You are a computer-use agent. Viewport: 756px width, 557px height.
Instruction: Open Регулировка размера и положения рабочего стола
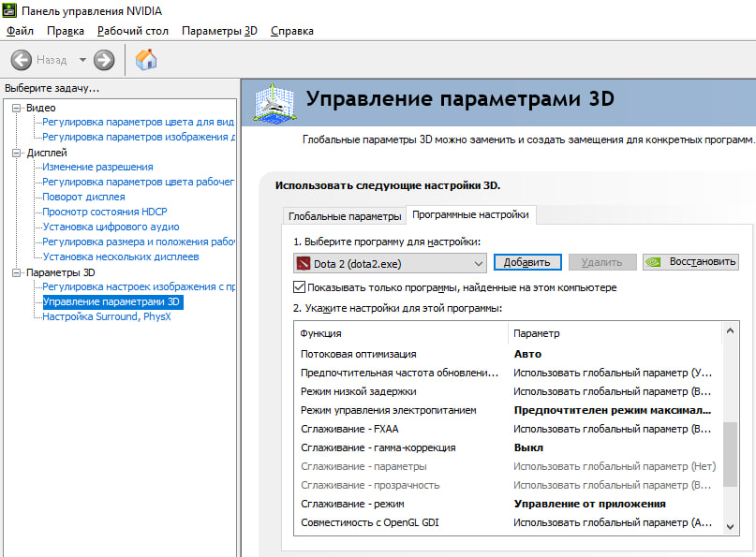(139, 242)
